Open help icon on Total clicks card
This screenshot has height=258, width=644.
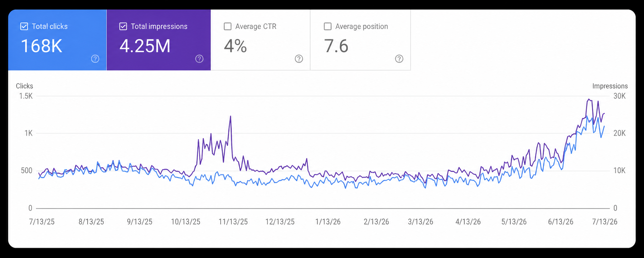click(95, 59)
